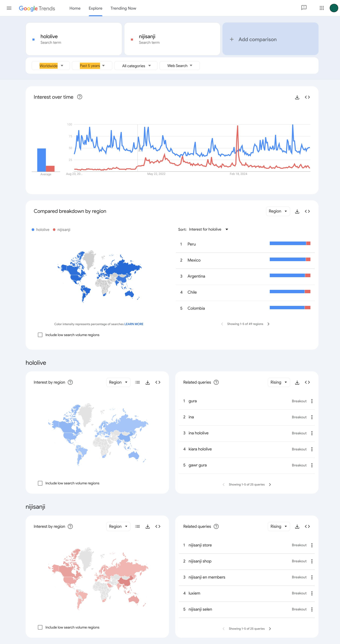This screenshot has width=340, height=644.
Task: Download nijisanji related queries data
Action: 297,526
